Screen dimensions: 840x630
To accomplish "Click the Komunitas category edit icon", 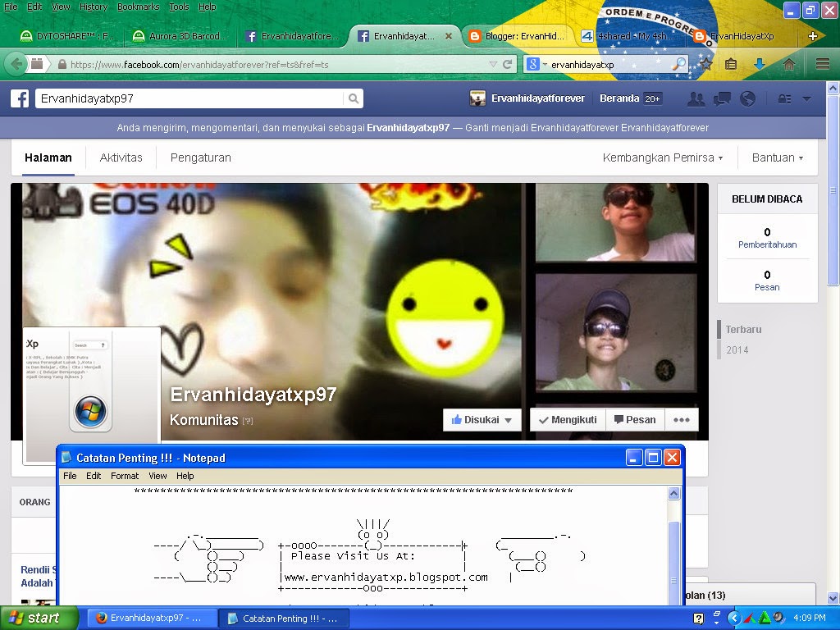I will (248, 421).
